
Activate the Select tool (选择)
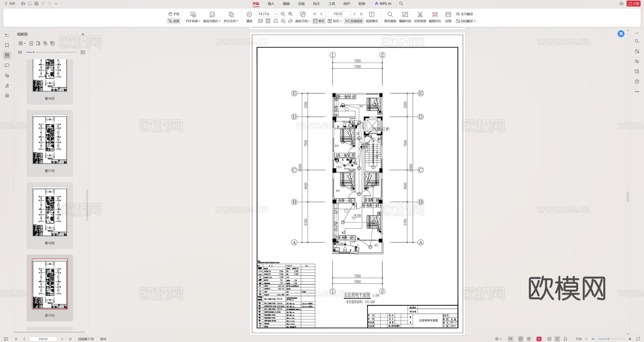174,21
